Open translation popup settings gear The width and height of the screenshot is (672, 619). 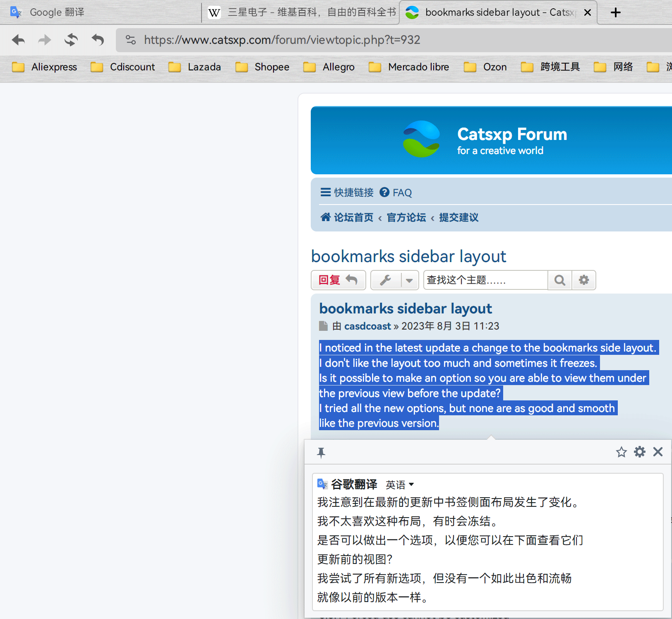coord(640,452)
